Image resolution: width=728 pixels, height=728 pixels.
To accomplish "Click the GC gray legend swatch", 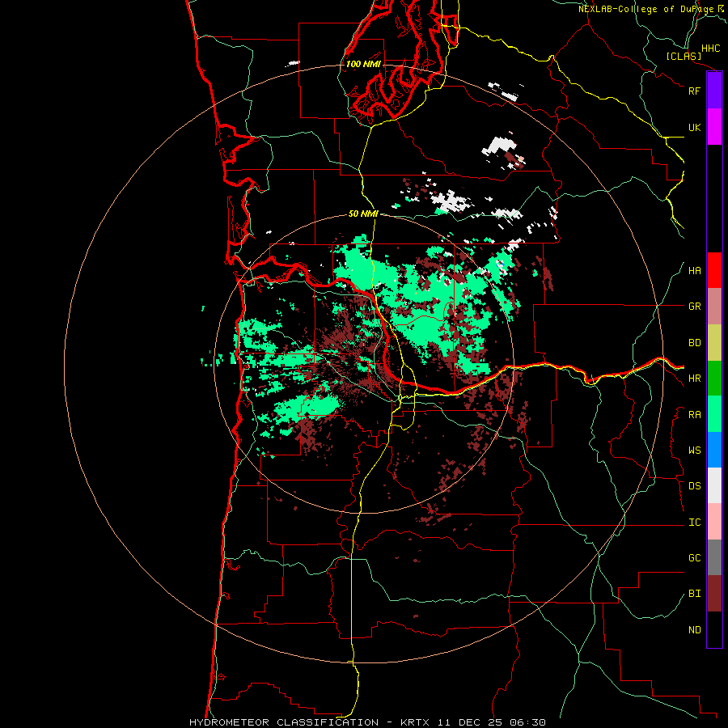I will [714, 557].
